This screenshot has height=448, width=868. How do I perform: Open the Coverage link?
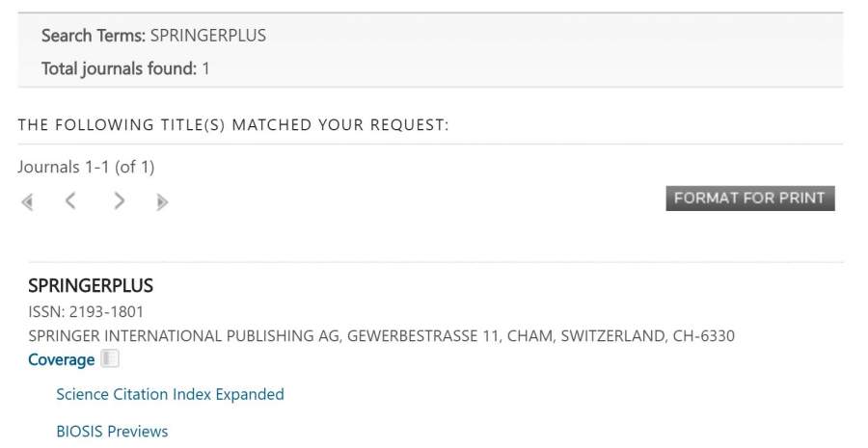pyautogui.click(x=61, y=359)
